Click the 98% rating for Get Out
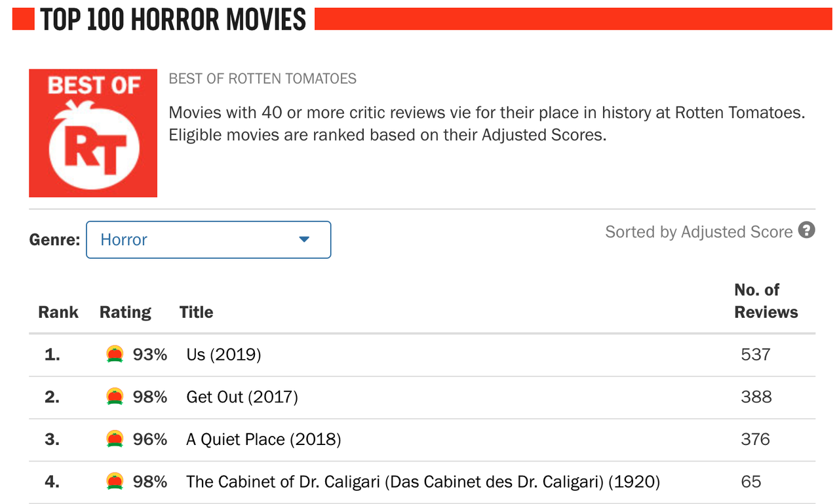Viewport: 839px width, 504px height. coord(150,397)
